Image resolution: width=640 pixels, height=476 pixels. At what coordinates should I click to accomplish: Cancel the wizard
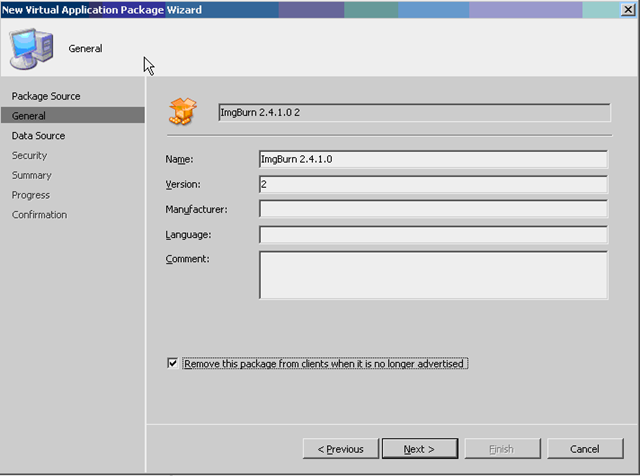click(585, 449)
